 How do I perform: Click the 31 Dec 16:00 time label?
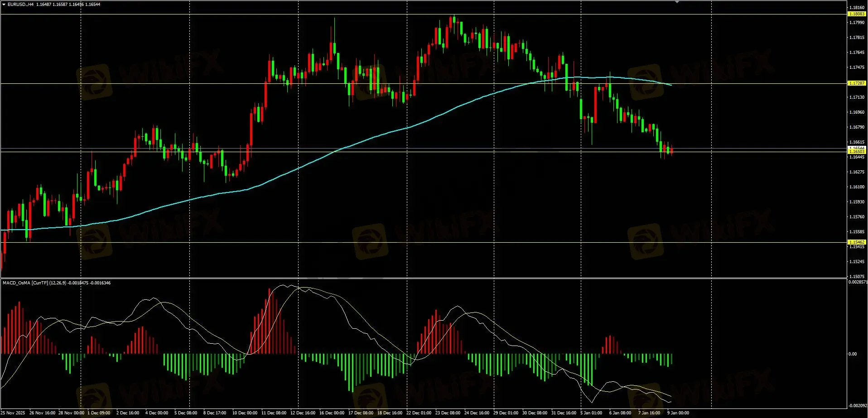(x=564, y=413)
